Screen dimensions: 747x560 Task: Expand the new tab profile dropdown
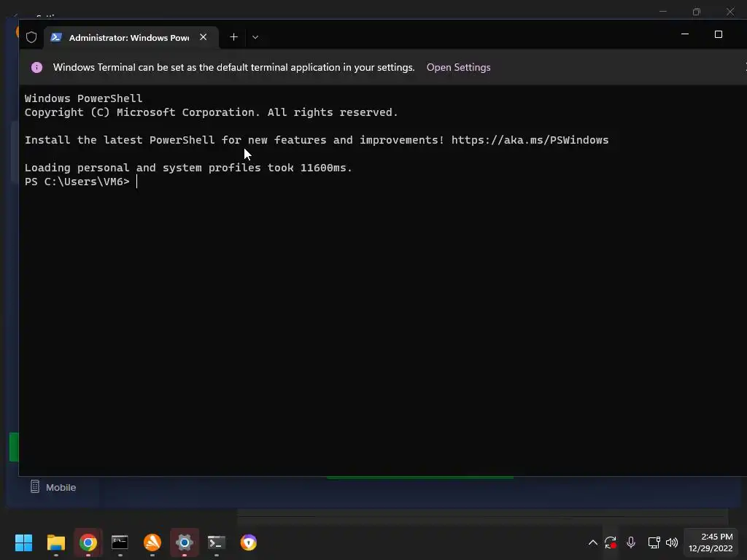[255, 37]
